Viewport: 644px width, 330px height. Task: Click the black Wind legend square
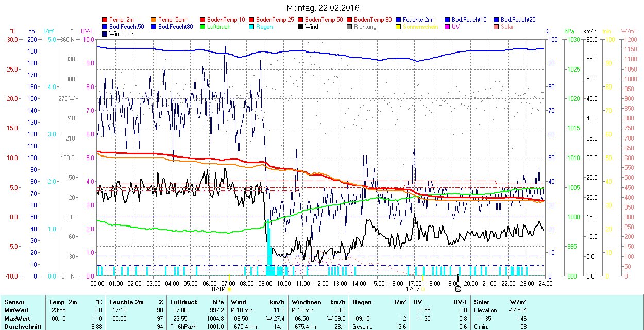[x=301, y=27]
